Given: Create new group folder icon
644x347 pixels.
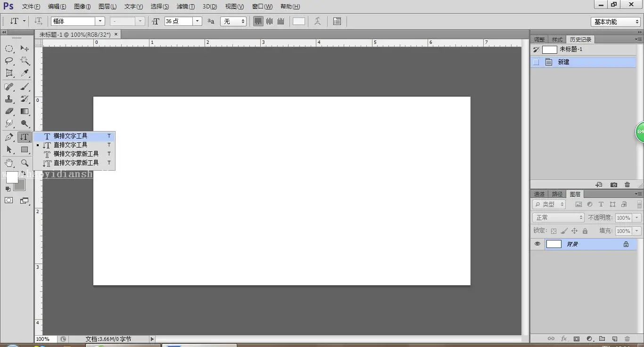Looking at the screenshot, I should (x=602, y=339).
